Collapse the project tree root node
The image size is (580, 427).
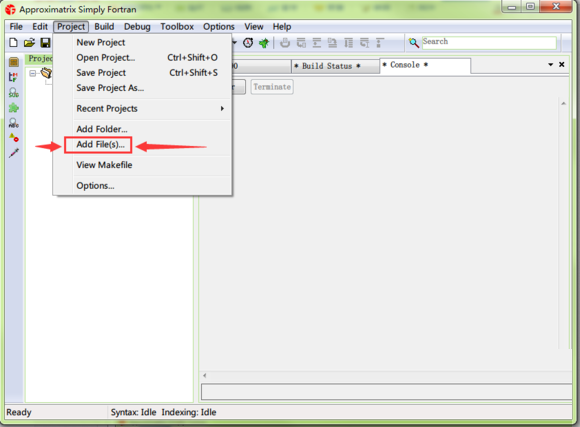pos(33,73)
